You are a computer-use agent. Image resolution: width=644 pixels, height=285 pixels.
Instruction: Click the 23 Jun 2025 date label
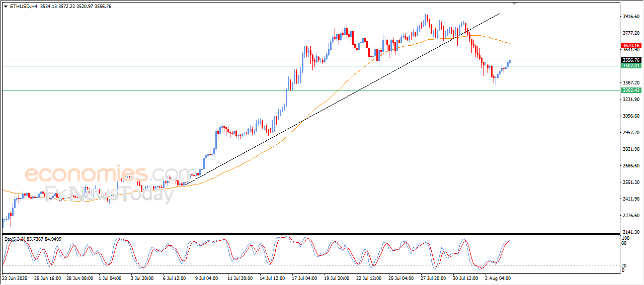15,278
